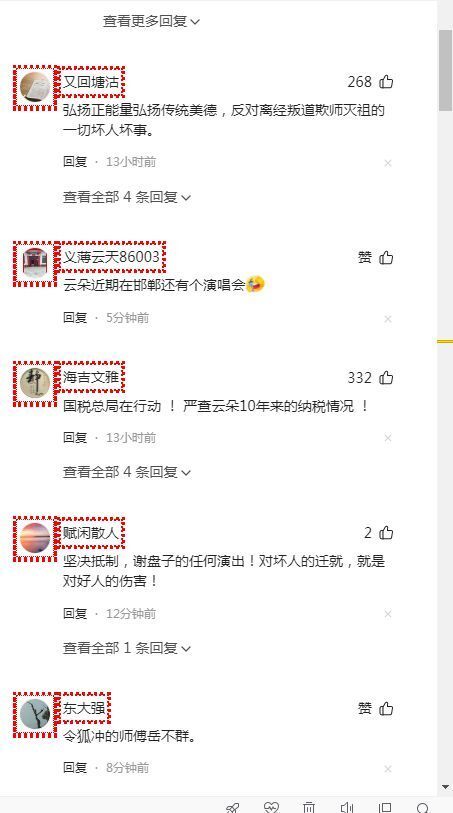The height and width of the screenshot is (813, 453).
Task: Click the rocket icon in bottom bar
Action: pyautogui.click(x=233, y=807)
